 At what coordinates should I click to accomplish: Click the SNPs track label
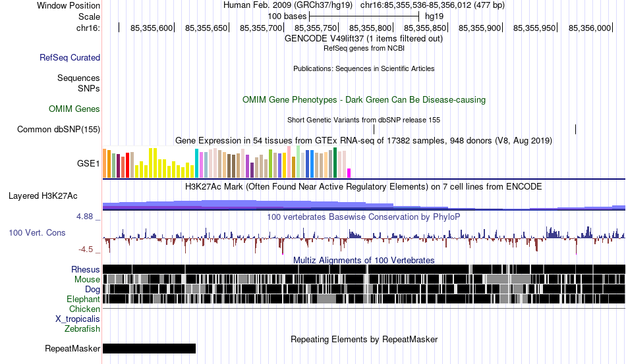89,88
